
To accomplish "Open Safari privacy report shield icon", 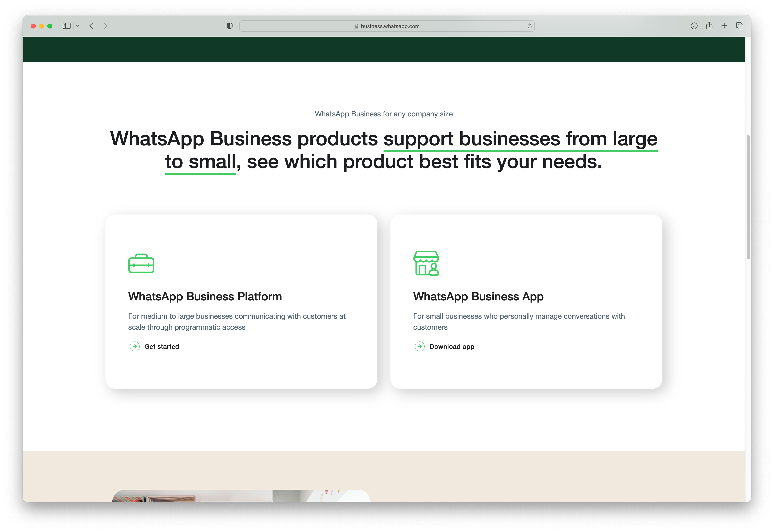I will pyautogui.click(x=230, y=26).
